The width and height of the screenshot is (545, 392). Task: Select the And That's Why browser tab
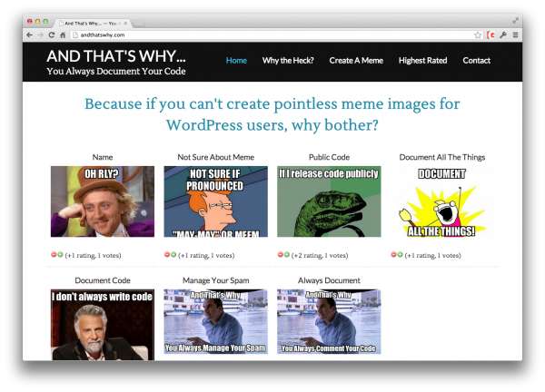[x=92, y=24]
